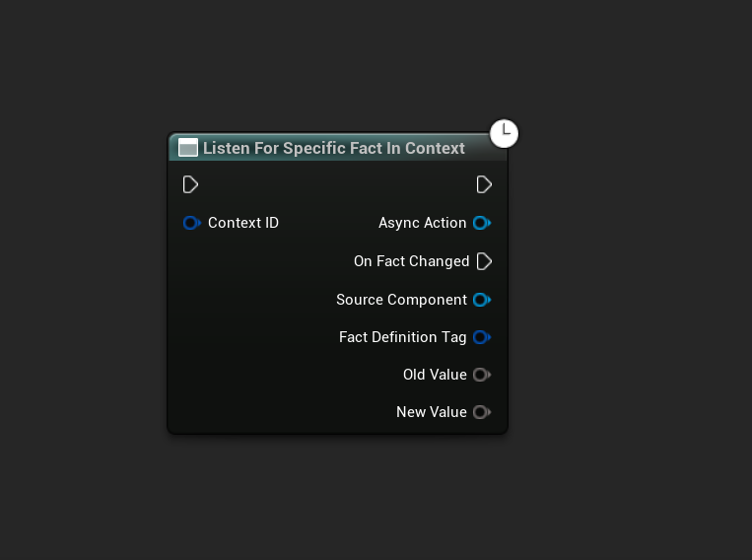Screen dimensions: 752x560
Task: Click the Old Value label
Action: [x=435, y=375]
